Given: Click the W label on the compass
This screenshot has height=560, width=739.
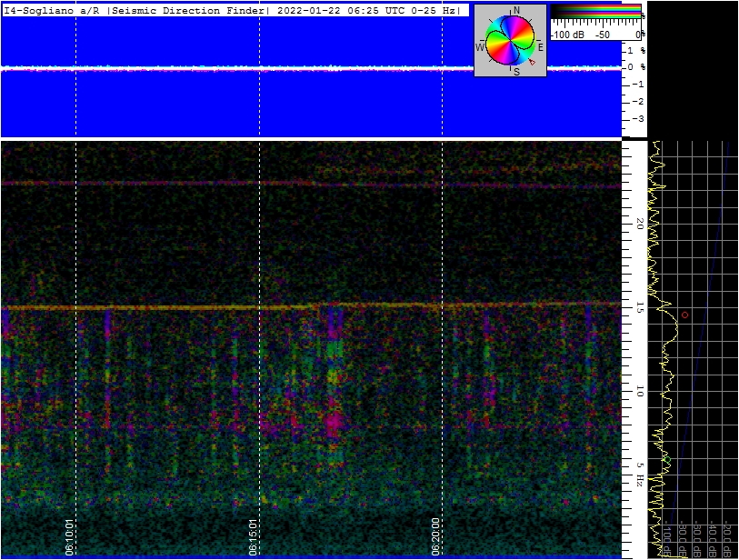Looking at the screenshot, I should tap(480, 46).
